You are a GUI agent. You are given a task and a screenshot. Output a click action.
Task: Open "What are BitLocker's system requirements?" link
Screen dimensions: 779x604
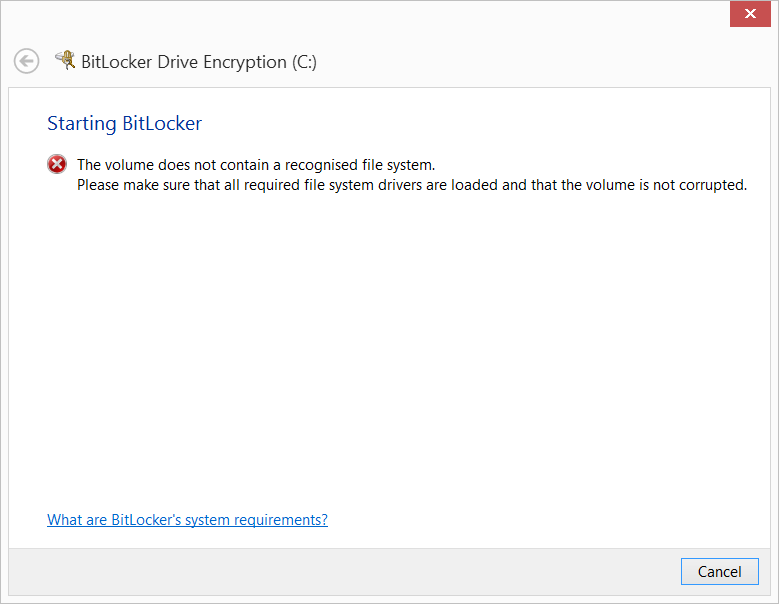(x=187, y=520)
